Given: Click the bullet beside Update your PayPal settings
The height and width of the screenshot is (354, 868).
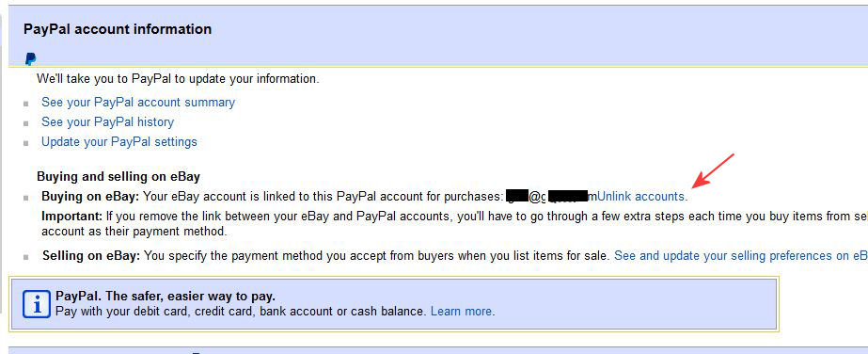Looking at the screenshot, I should [26, 143].
